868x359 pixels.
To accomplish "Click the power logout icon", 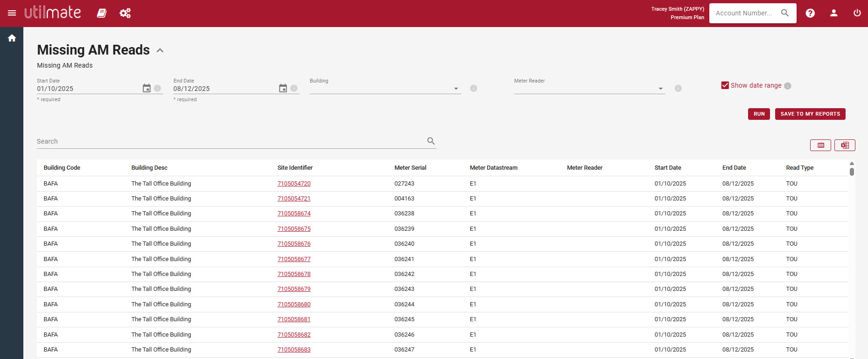I will [x=857, y=13].
